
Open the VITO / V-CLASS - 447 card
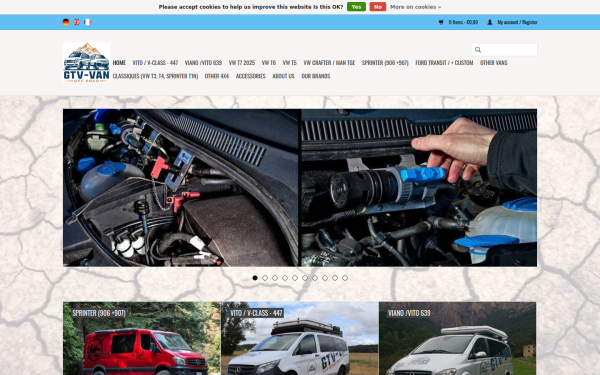(300, 339)
